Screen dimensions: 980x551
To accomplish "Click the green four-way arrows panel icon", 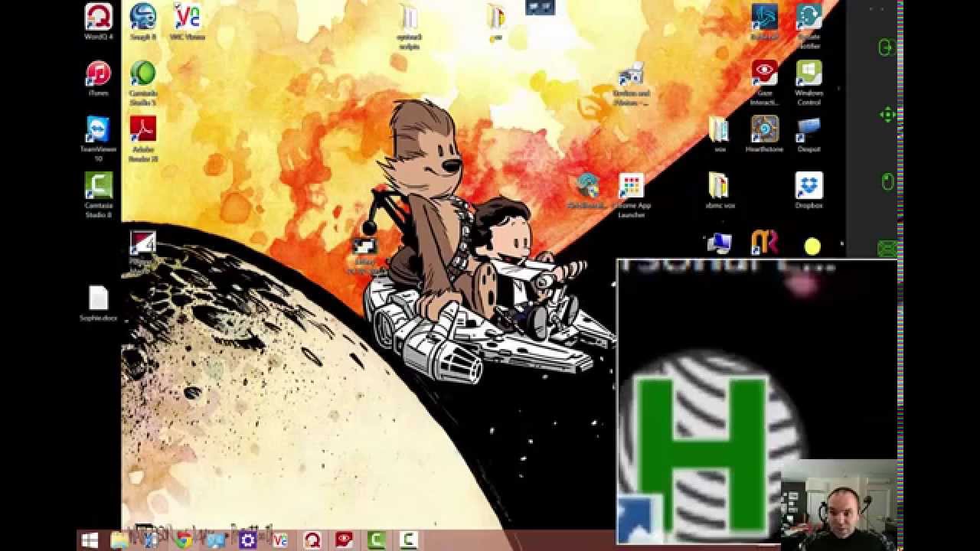I will 887,115.
